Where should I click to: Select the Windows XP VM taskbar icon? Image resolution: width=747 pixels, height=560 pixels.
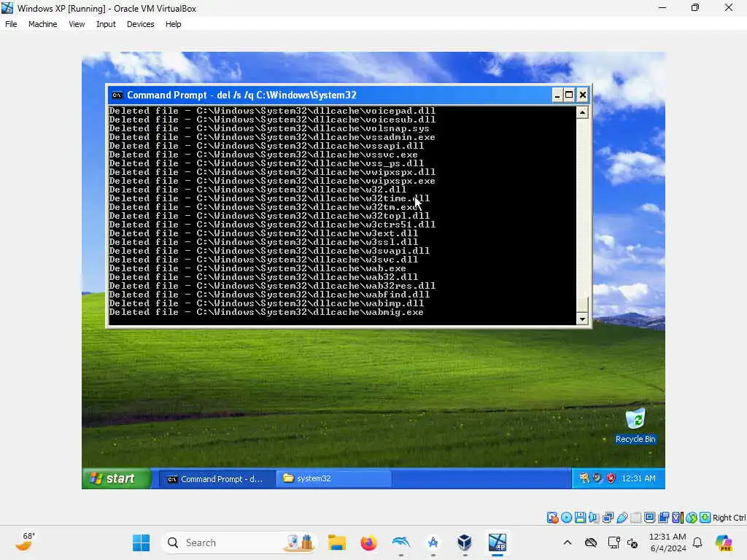(497, 542)
